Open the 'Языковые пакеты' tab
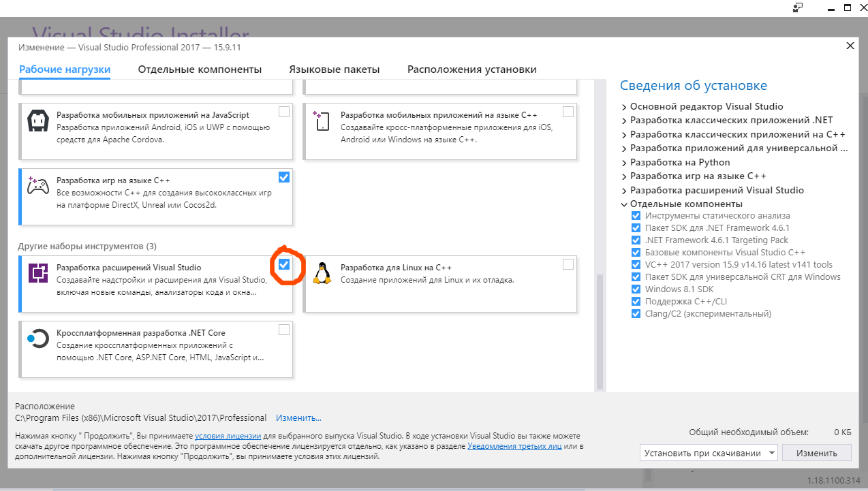This screenshot has height=491, width=868. pyautogui.click(x=335, y=69)
